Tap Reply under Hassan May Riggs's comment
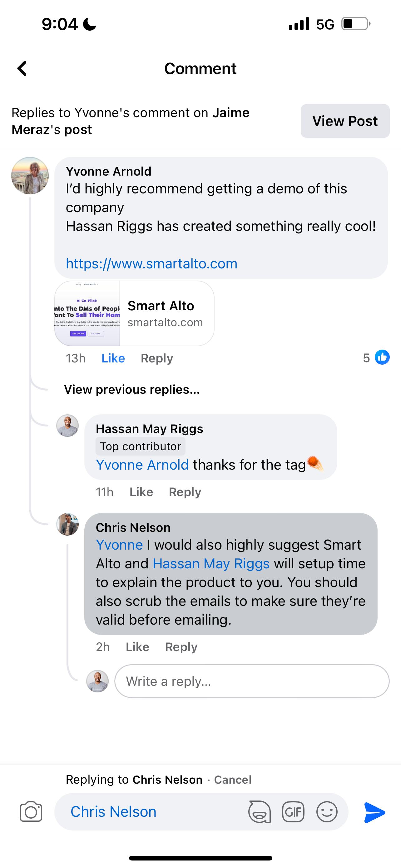The width and height of the screenshot is (401, 868). click(185, 492)
